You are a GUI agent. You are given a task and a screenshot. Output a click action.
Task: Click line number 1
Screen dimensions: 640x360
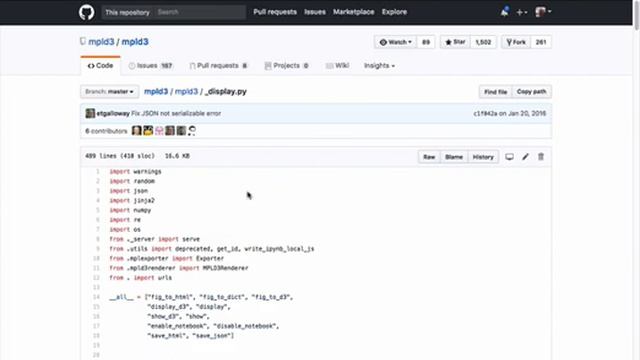(x=98, y=171)
